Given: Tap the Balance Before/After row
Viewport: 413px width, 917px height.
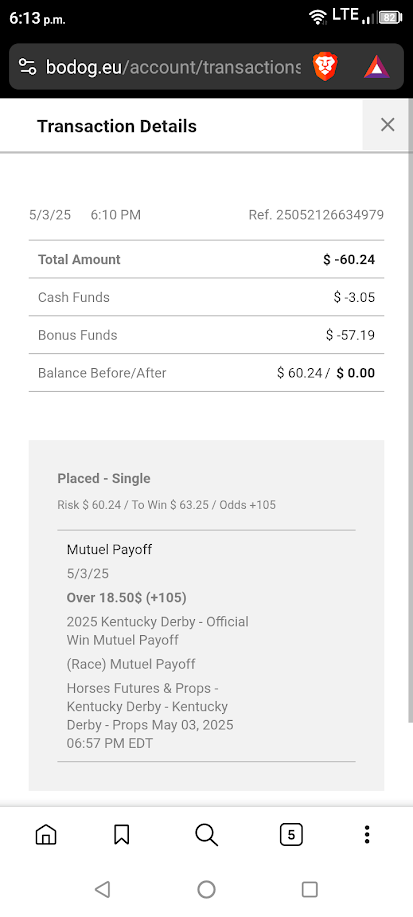Looking at the screenshot, I should pyautogui.click(x=206, y=373).
